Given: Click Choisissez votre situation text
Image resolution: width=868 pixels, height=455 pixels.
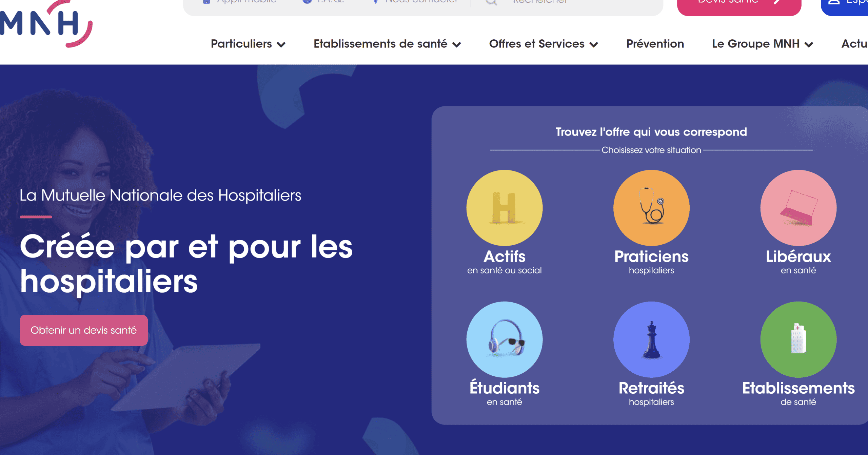Looking at the screenshot, I should click(x=651, y=150).
